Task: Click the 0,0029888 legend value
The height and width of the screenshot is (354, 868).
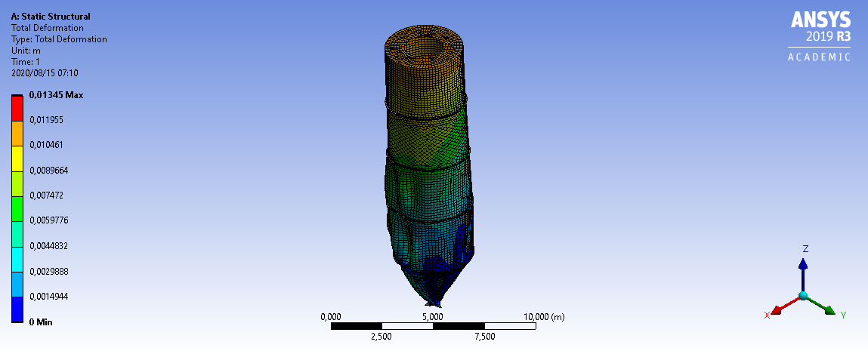Action: [x=49, y=272]
